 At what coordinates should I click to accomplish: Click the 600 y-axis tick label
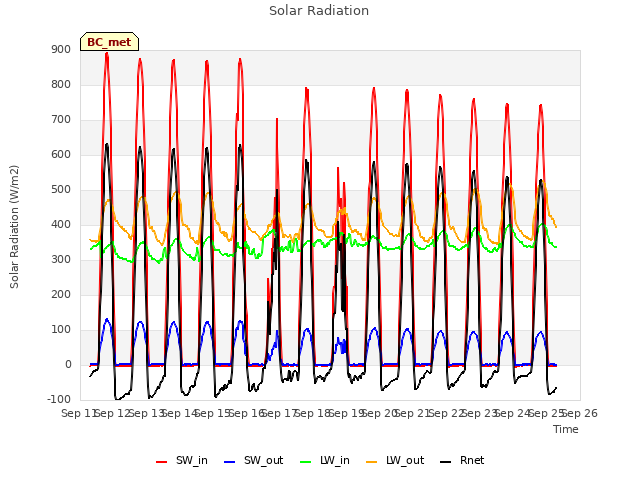coord(61,155)
